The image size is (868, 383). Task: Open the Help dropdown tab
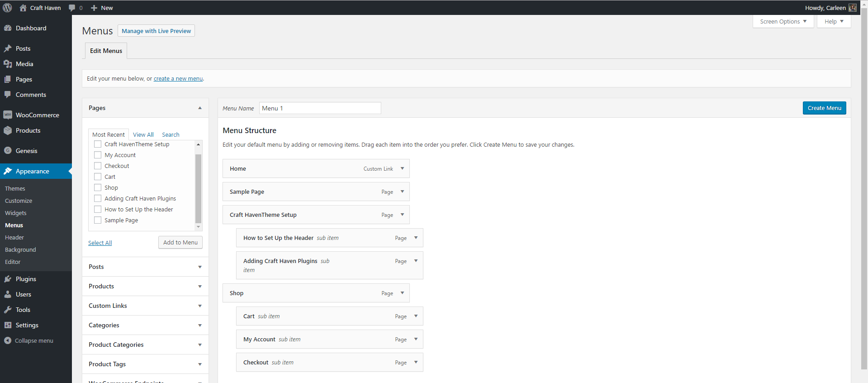coord(834,21)
